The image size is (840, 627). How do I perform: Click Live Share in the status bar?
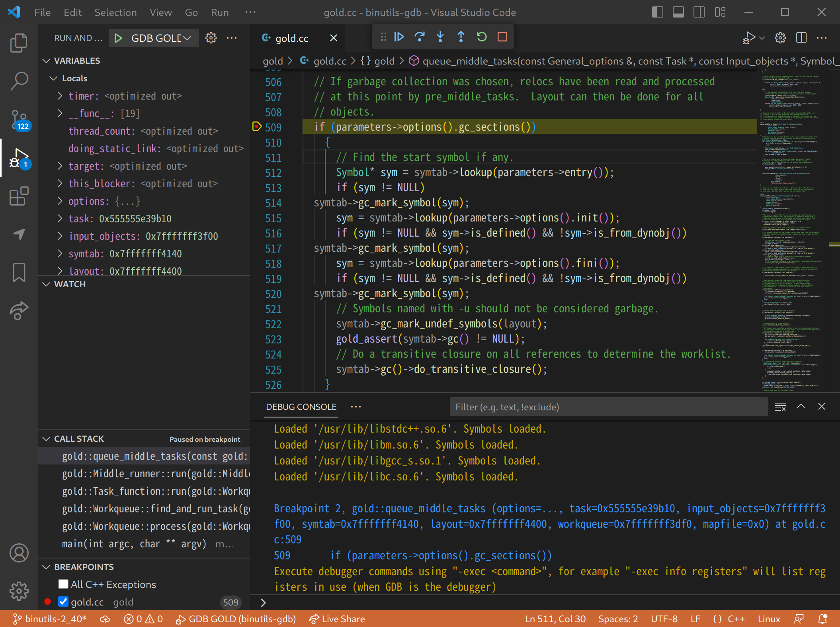point(337,619)
